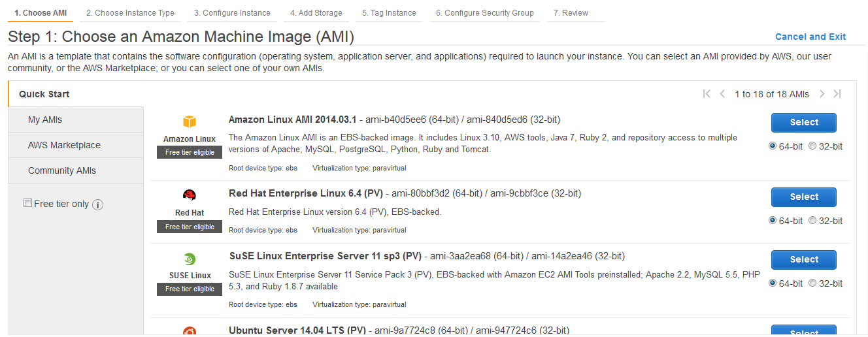Click Free tier eligible badge under Red Hat
The image size is (868, 337).
(x=190, y=227)
